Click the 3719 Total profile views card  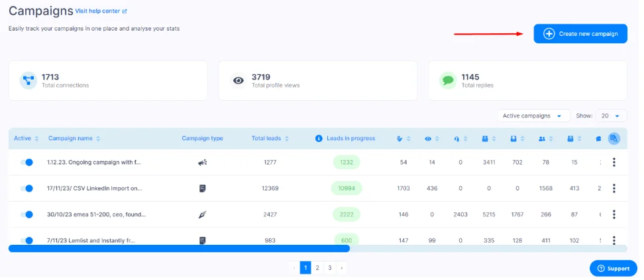click(x=318, y=80)
